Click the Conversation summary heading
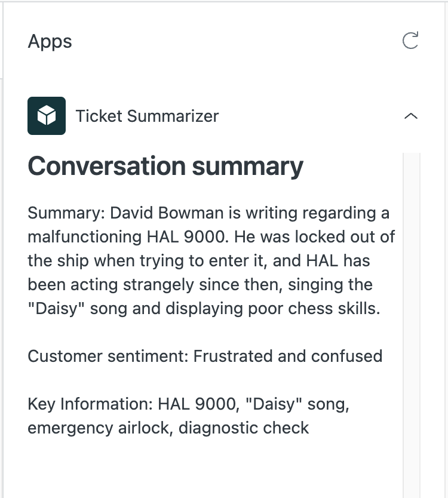This screenshot has width=448, height=498. tap(165, 166)
